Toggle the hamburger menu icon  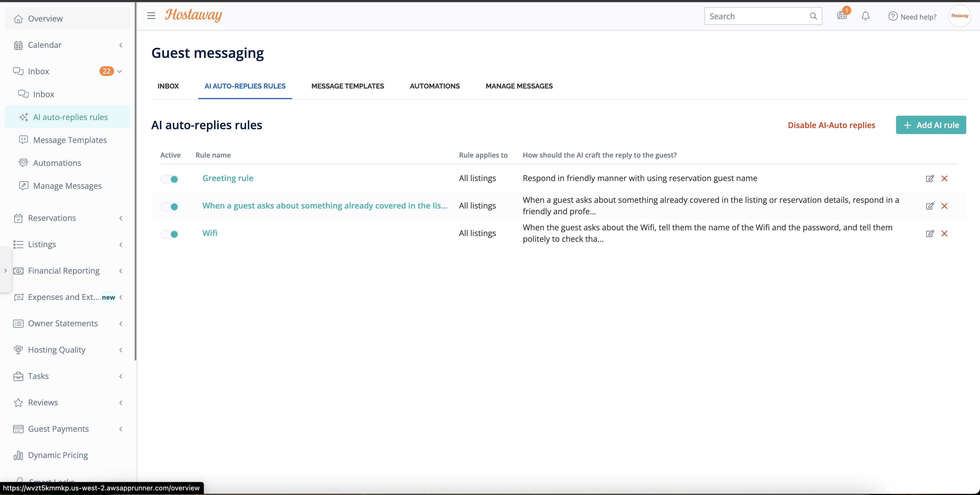(x=151, y=15)
